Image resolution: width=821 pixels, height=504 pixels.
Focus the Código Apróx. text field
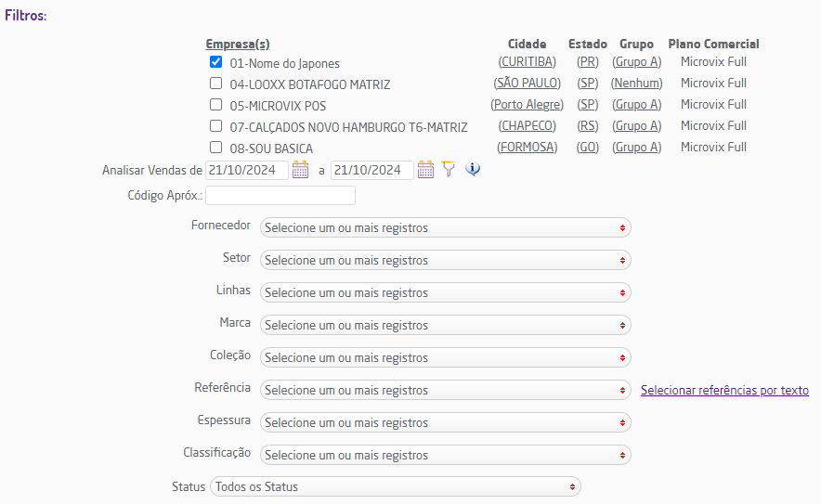click(x=280, y=195)
